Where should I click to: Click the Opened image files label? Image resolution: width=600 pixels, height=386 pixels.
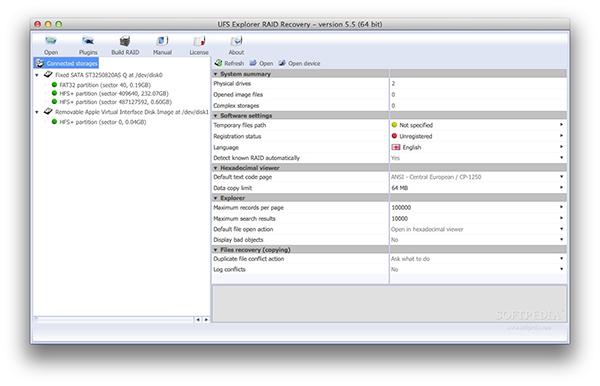click(x=238, y=94)
